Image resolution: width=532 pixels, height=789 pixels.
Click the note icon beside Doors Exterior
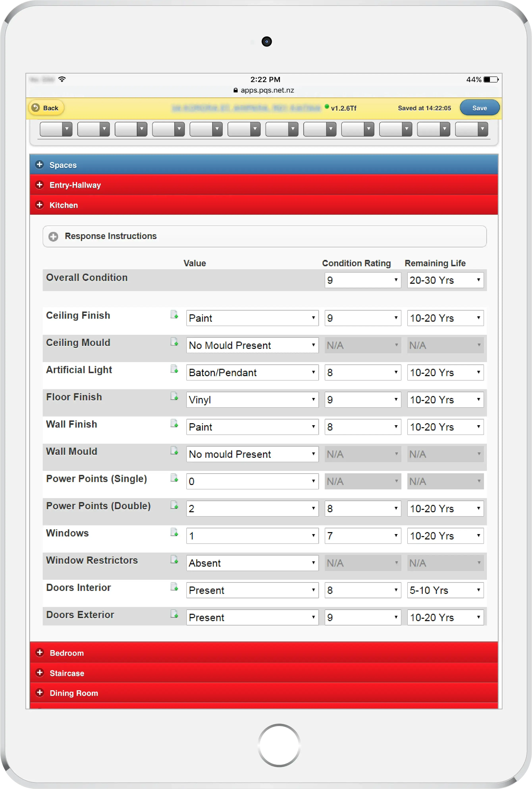coord(174,614)
